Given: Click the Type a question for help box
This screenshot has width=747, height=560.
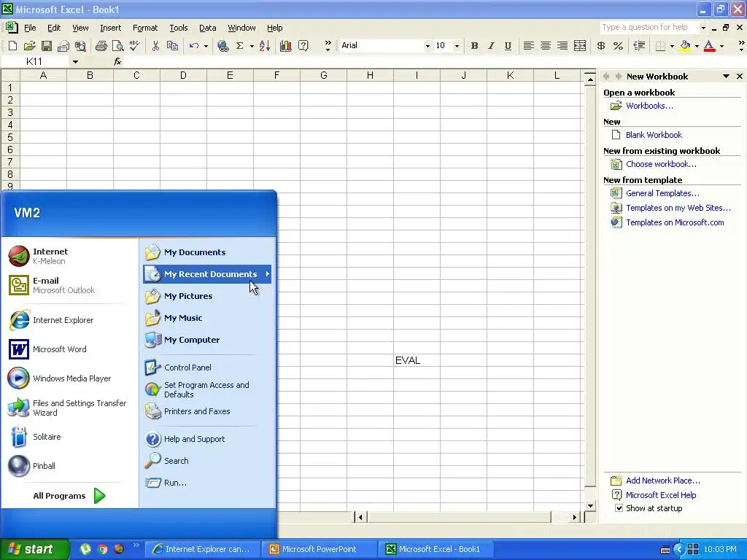Looking at the screenshot, I should click(x=649, y=28).
